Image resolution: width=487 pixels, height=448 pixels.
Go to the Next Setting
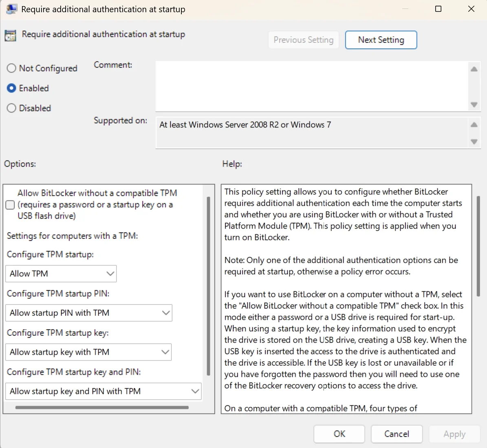pos(381,40)
